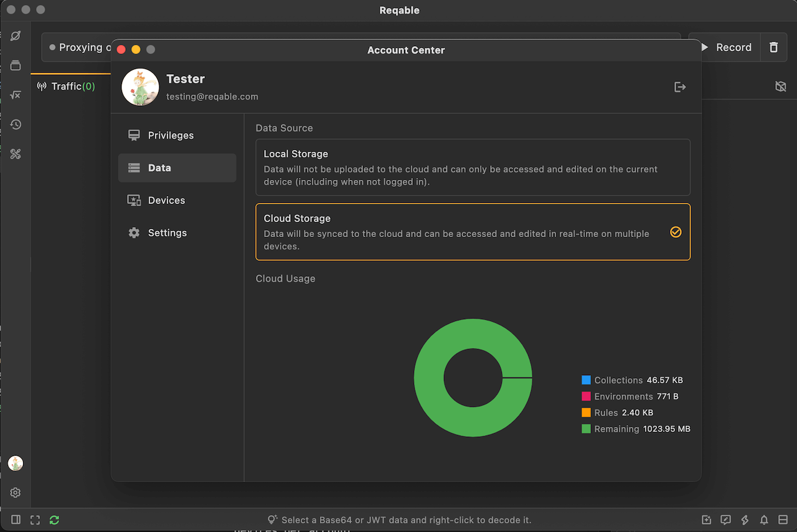Viewport: 797px width, 532px height.
Task: Open the history clock icon
Action: click(x=16, y=124)
